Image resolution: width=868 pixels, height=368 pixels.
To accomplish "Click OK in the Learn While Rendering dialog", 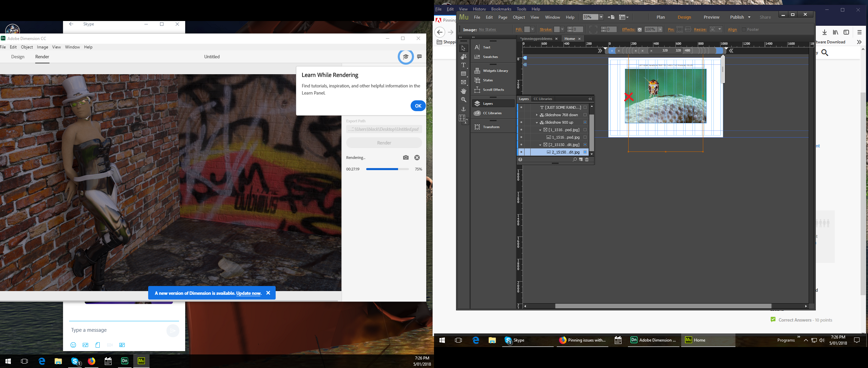I will [418, 106].
